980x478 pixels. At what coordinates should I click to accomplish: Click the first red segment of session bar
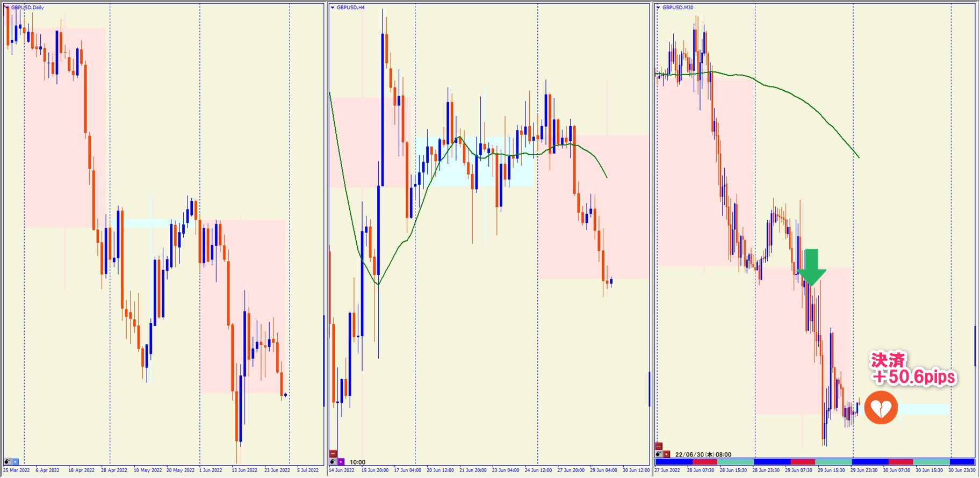click(704, 462)
